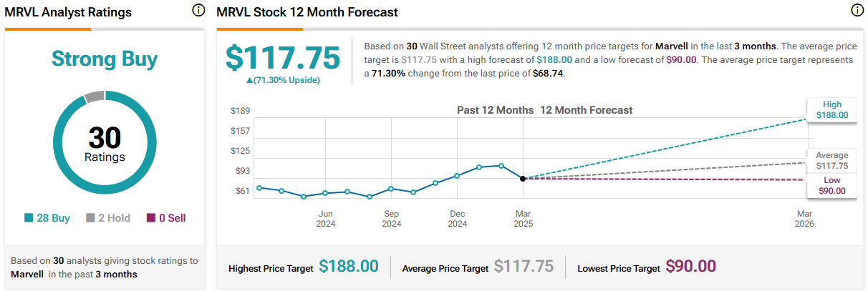Select the teal Buy legend swatch
The width and height of the screenshot is (868, 291).
pos(29,218)
